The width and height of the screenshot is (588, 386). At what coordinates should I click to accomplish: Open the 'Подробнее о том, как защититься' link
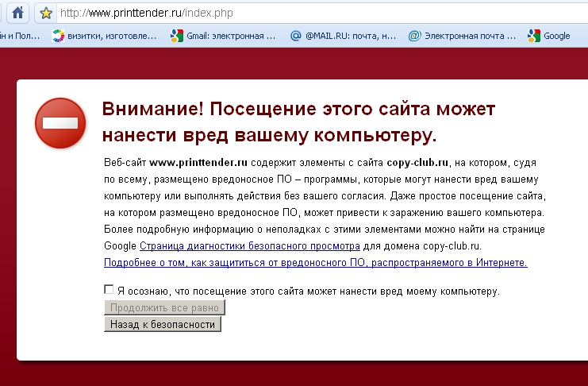315,261
